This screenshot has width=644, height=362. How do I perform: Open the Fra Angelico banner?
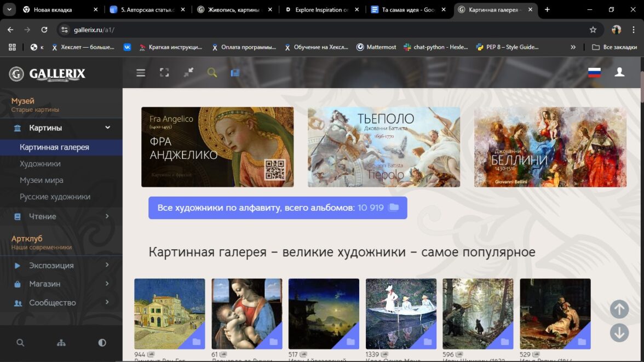217,147
